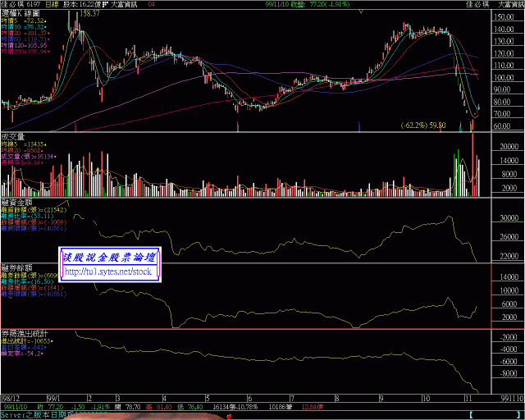525x420 pixels.
Task: Select the 均價10 =76.32 moving average
Action: [x=24, y=27]
